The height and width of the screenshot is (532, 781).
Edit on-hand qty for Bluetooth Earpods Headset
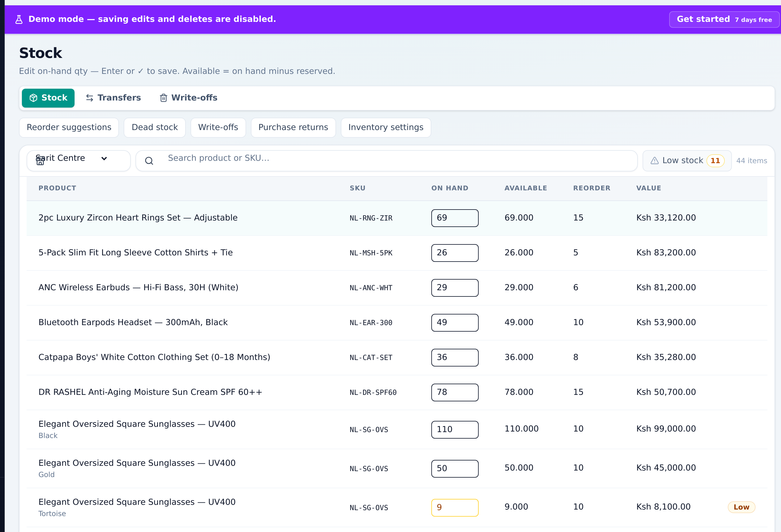coord(455,323)
